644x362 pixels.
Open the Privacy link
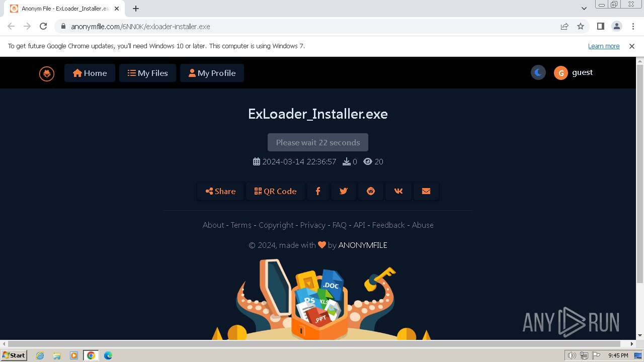pyautogui.click(x=313, y=225)
